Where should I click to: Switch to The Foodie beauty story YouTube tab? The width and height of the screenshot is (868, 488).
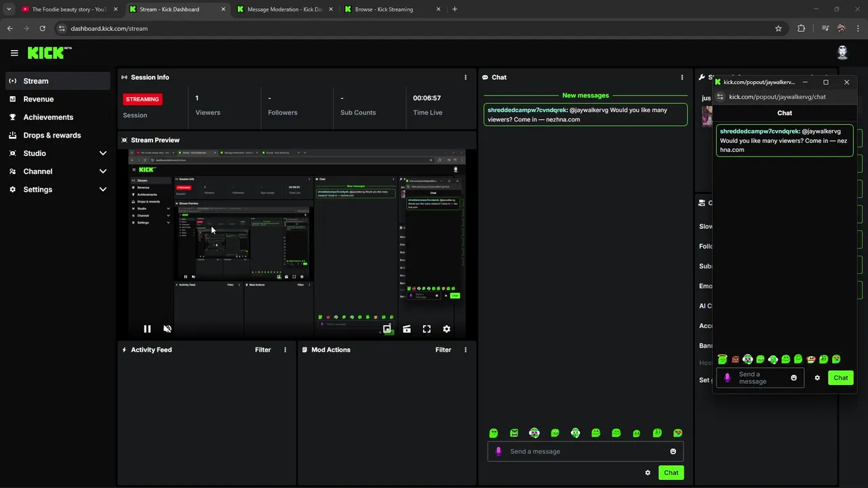coord(70,9)
